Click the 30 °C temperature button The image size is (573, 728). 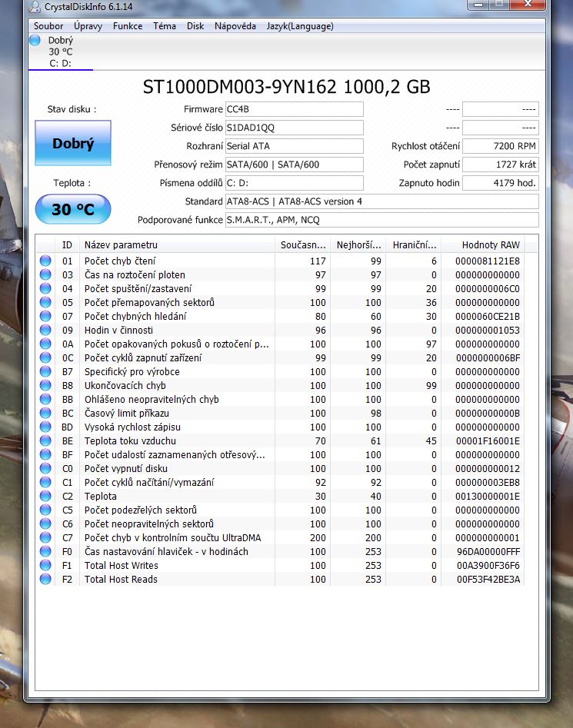coord(73,209)
